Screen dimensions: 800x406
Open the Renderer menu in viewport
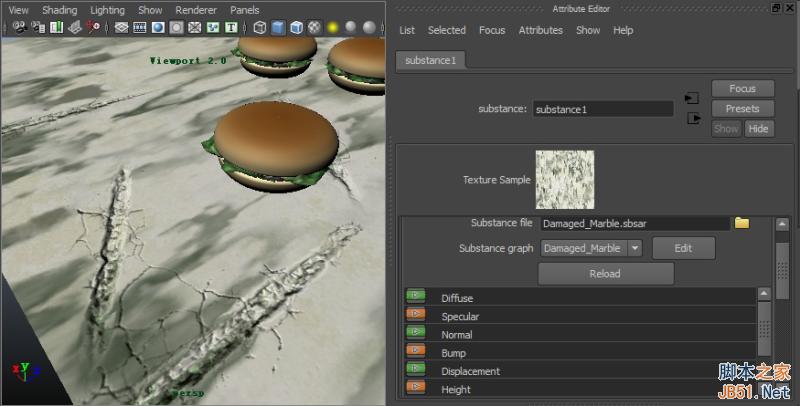click(x=196, y=10)
